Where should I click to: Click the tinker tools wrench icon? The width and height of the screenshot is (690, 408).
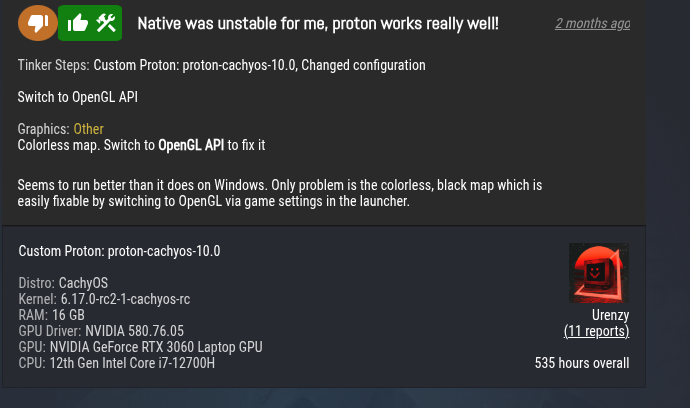click(x=107, y=22)
